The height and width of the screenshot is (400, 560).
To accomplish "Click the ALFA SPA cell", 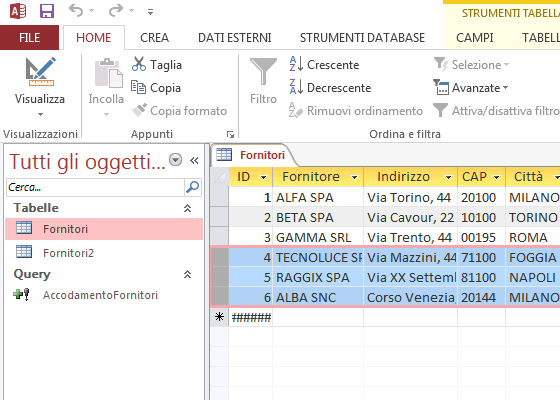I will pyautogui.click(x=318, y=198).
